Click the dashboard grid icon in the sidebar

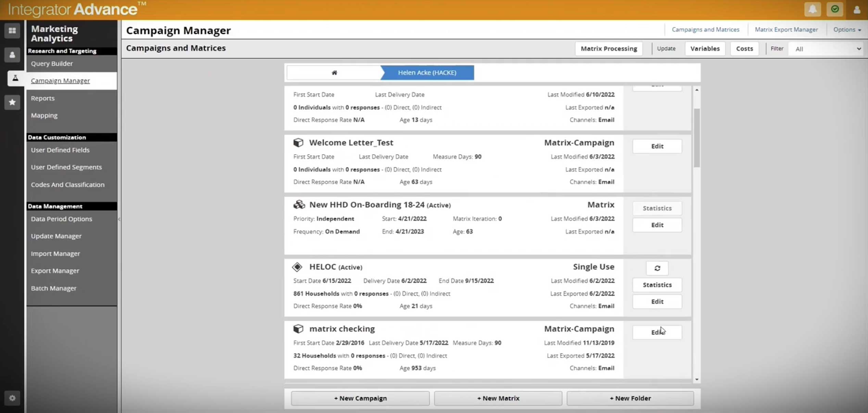tap(12, 30)
